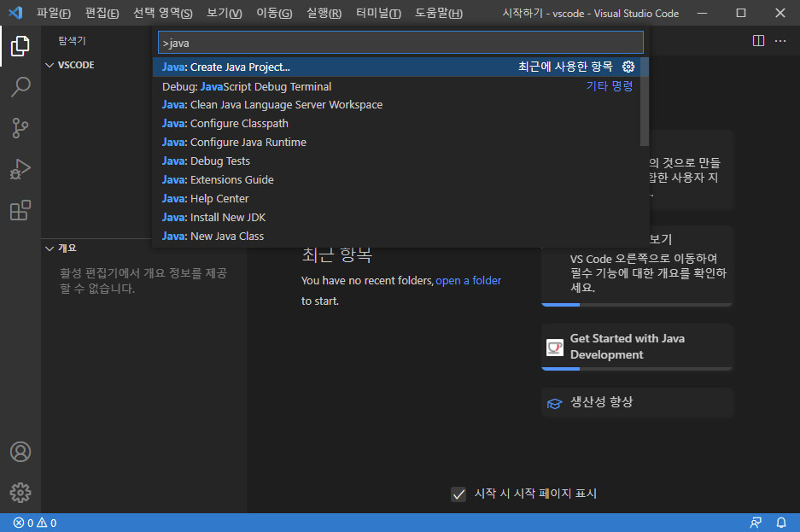This screenshot has height=532, width=800.
Task: Open the Manage gear icon
Action: pyautogui.click(x=20, y=493)
